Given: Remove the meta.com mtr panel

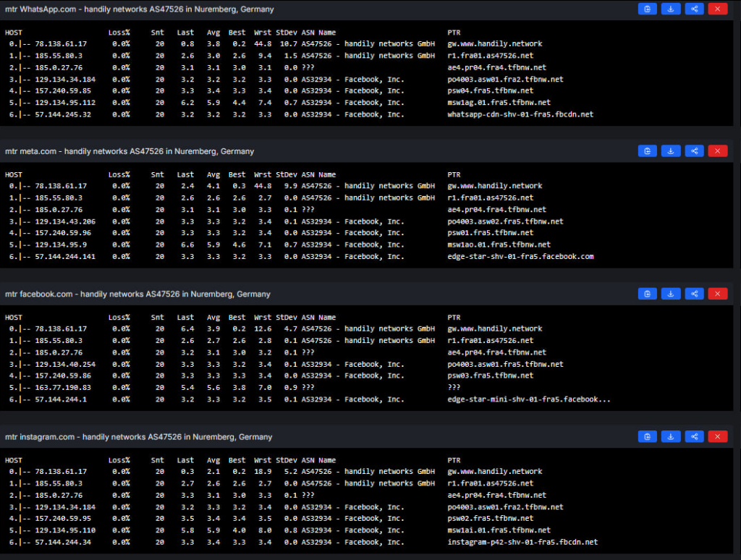Looking at the screenshot, I should [x=717, y=151].
